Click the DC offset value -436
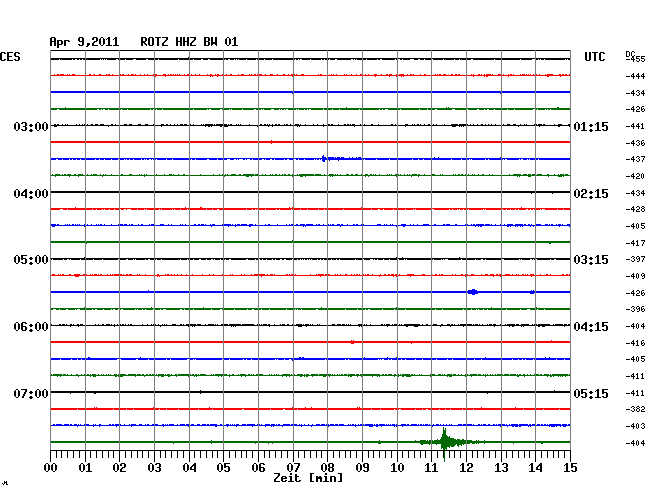 pos(635,143)
